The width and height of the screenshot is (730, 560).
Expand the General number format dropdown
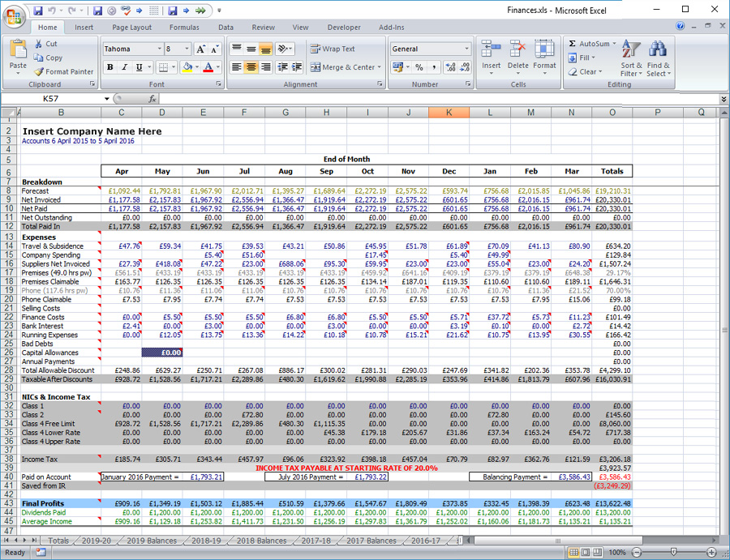click(466, 49)
